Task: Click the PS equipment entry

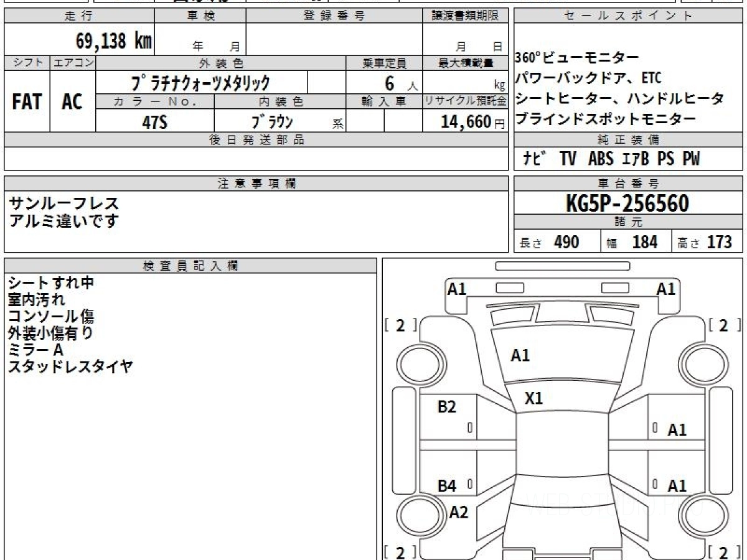Action: 666,159
